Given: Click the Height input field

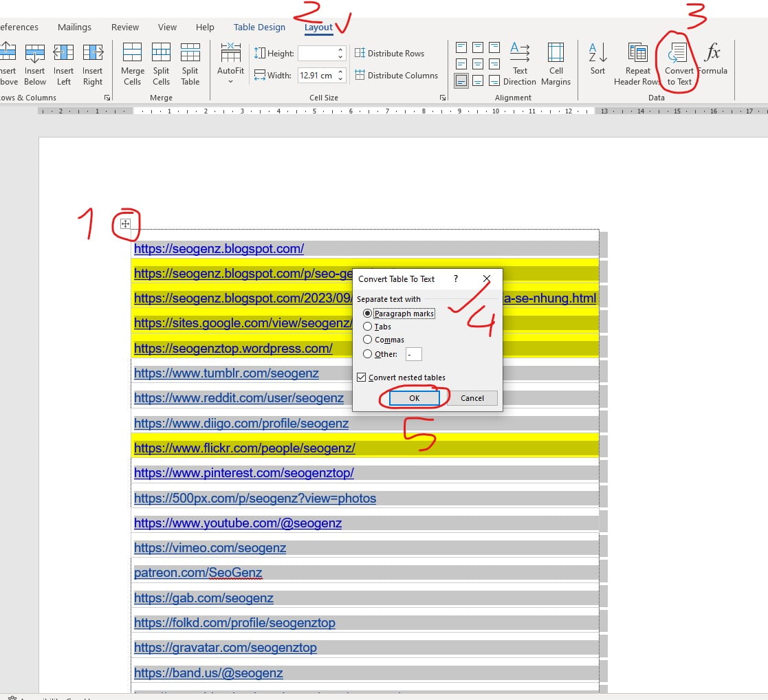Looking at the screenshot, I should 317,53.
